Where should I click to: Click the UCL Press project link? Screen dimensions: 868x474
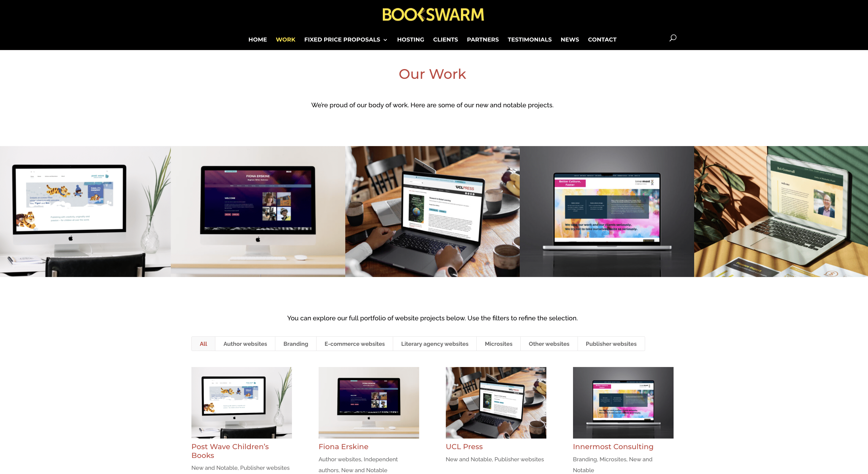coord(464,446)
